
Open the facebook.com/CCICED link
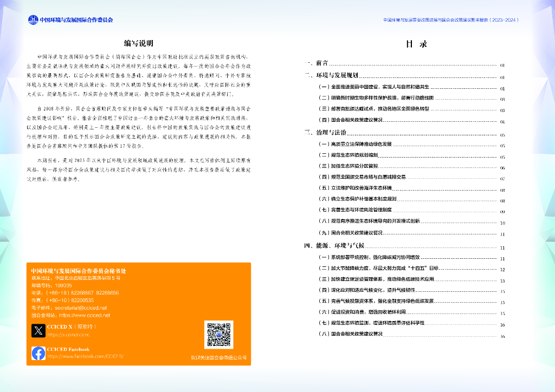[85, 357]
